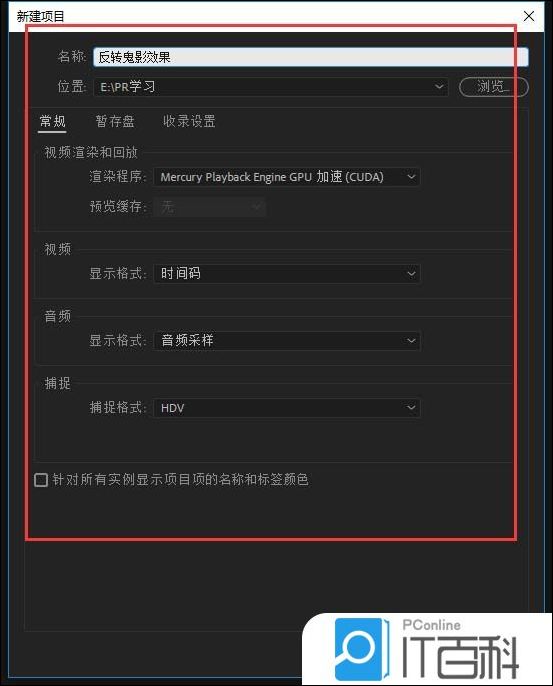Switch to the 暂存盘 tab
553x686 pixels.
coord(115,121)
